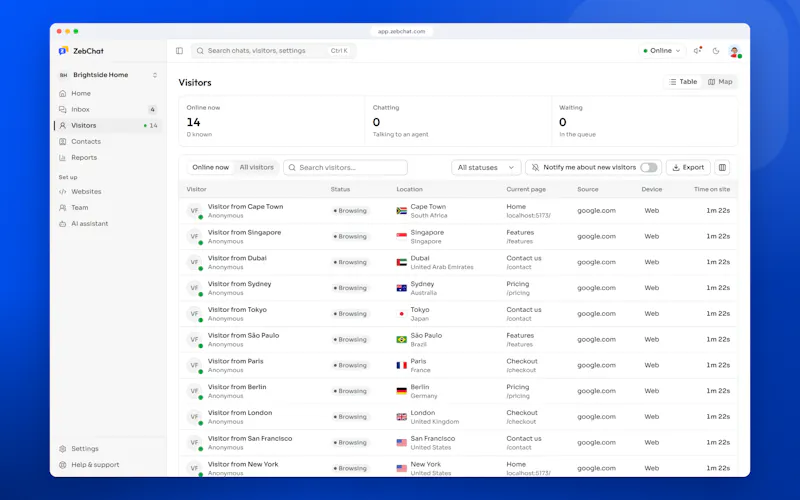This screenshot has height=500, width=800.
Task: Open sound notifications speaker icon
Action: pyautogui.click(x=697, y=51)
